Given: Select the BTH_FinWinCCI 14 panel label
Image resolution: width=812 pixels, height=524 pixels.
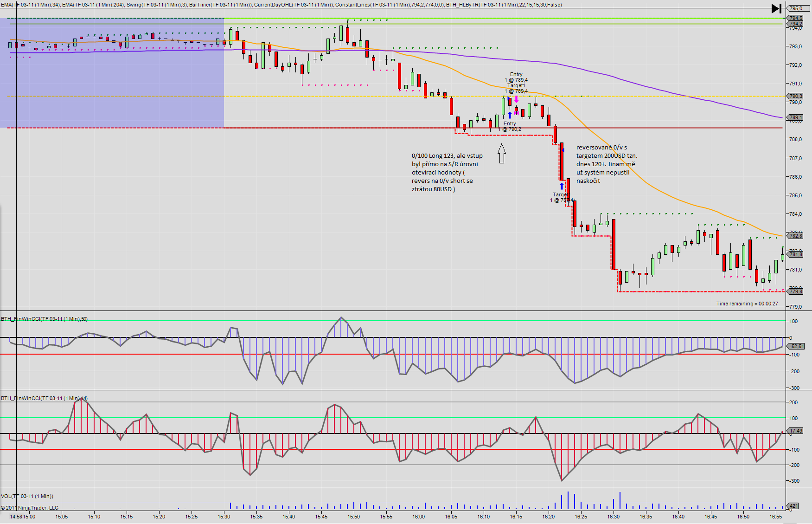Looking at the screenshot, I should tap(44, 398).
